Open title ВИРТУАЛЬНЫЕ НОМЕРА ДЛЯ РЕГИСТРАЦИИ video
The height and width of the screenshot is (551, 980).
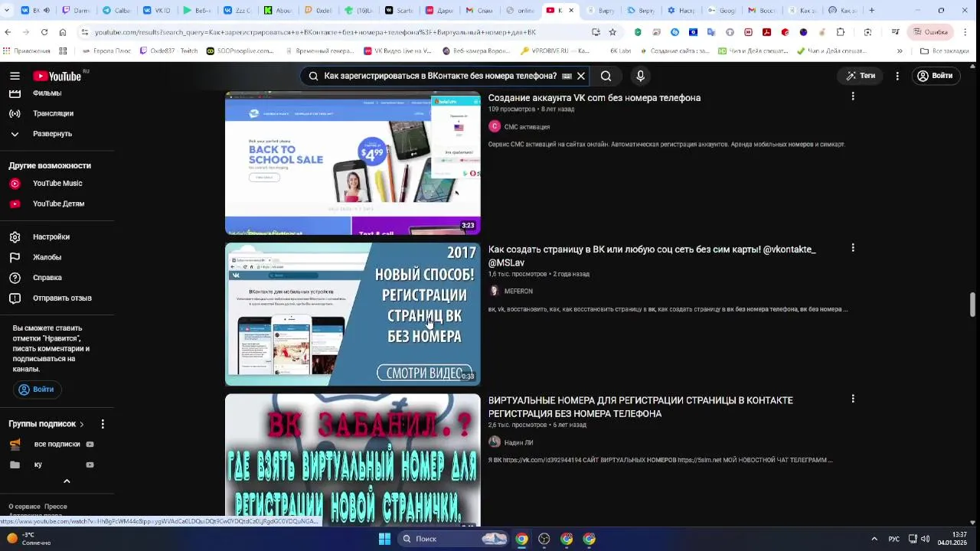point(641,407)
